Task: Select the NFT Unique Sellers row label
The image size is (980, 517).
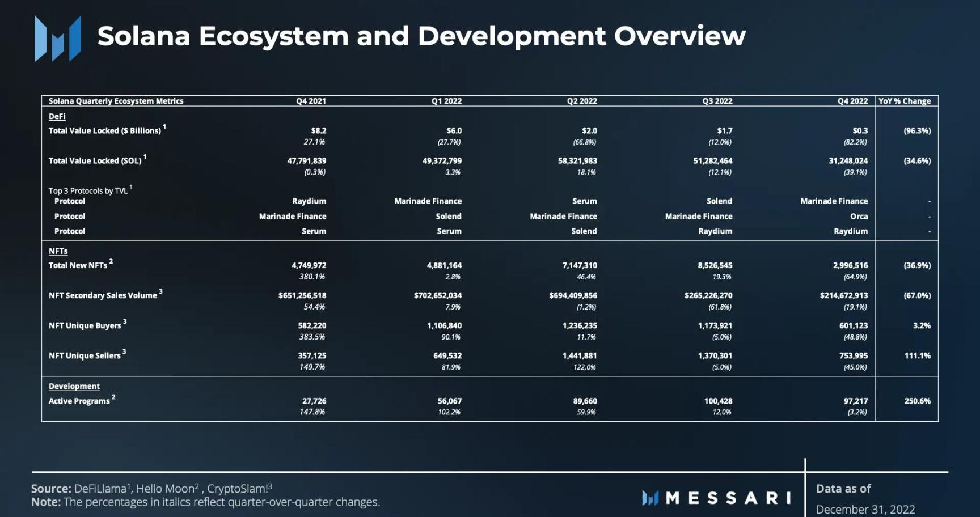Action: [85, 355]
